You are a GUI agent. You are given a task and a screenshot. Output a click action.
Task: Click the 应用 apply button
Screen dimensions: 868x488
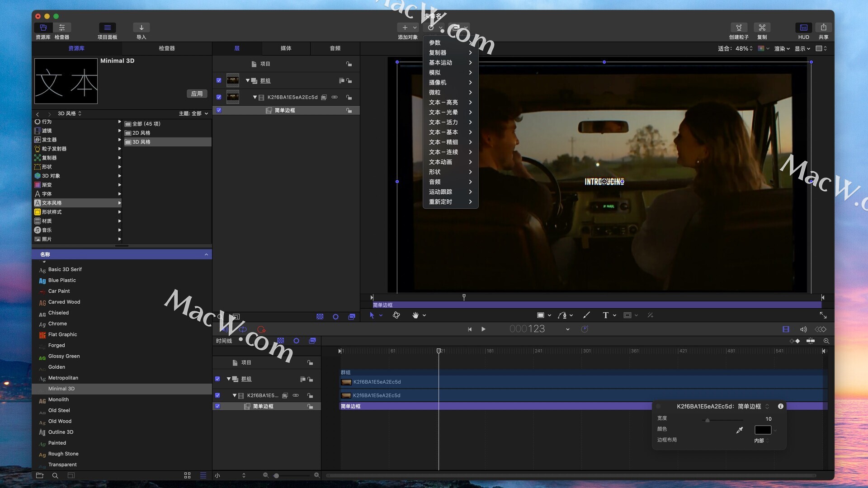pyautogui.click(x=197, y=94)
